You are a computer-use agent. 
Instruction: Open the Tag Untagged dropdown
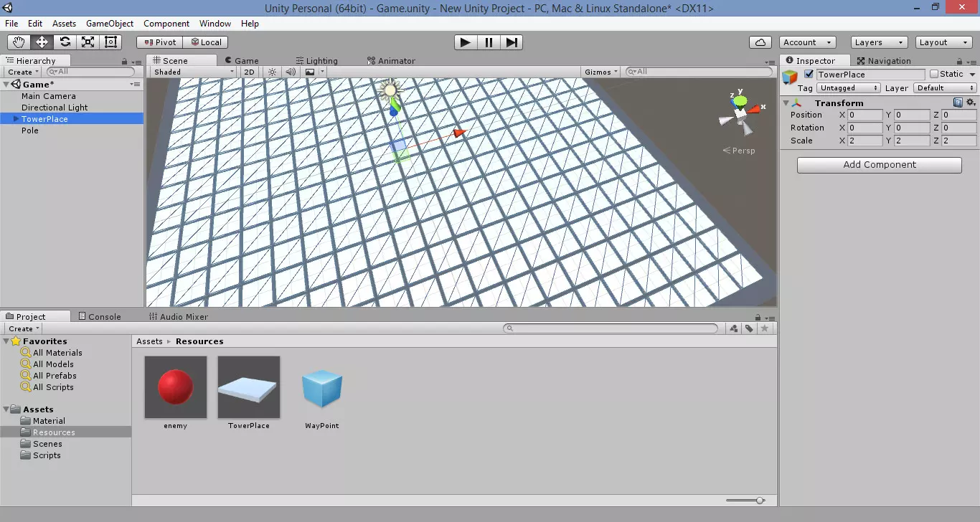click(849, 88)
